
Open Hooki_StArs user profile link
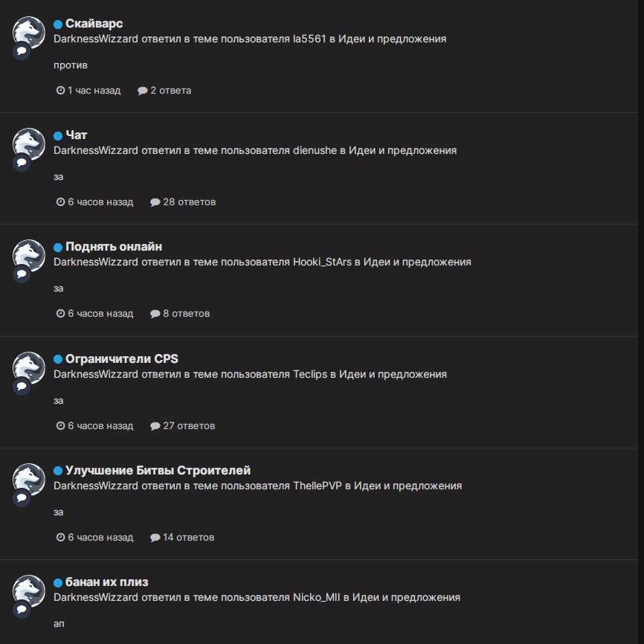click(322, 262)
